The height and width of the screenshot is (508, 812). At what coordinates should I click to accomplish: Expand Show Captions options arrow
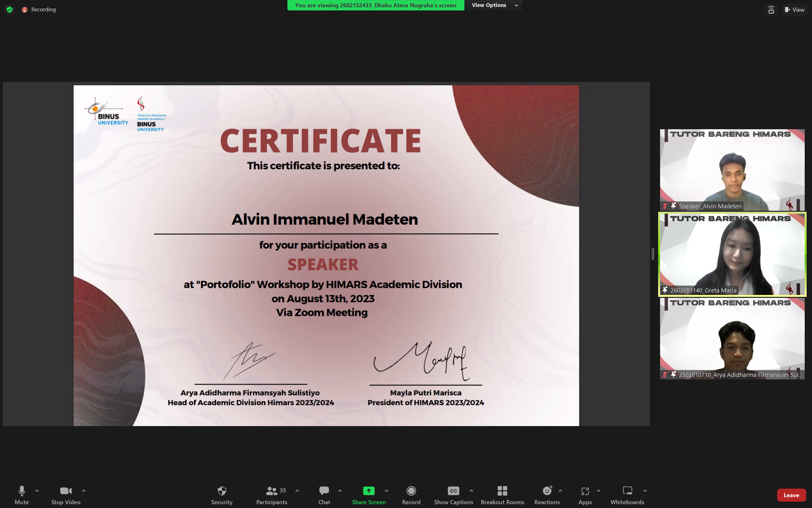(x=471, y=491)
